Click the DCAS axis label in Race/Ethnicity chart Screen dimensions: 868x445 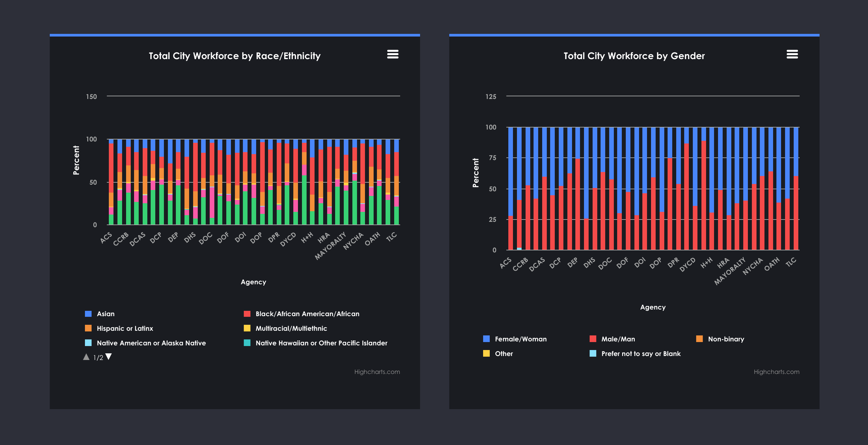pos(137,239)
